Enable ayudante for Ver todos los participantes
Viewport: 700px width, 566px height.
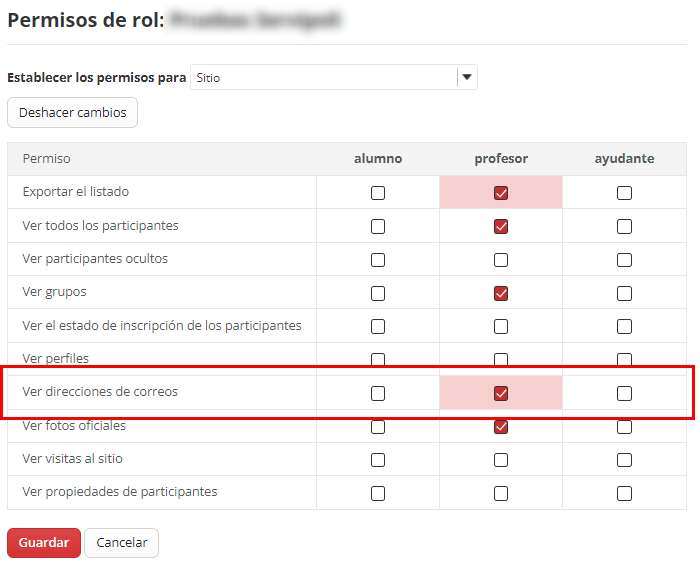(x=624, y=227)
